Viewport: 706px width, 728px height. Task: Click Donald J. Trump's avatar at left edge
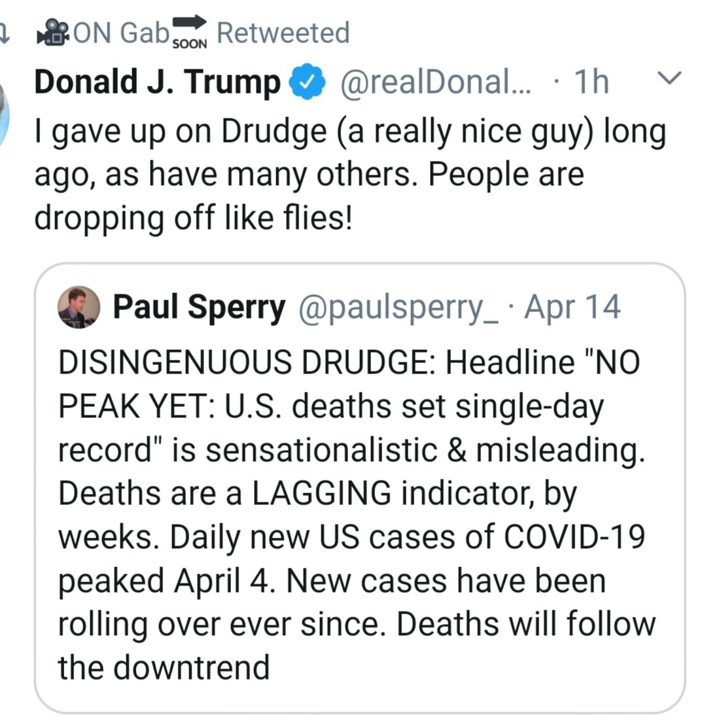pos(5,111)
